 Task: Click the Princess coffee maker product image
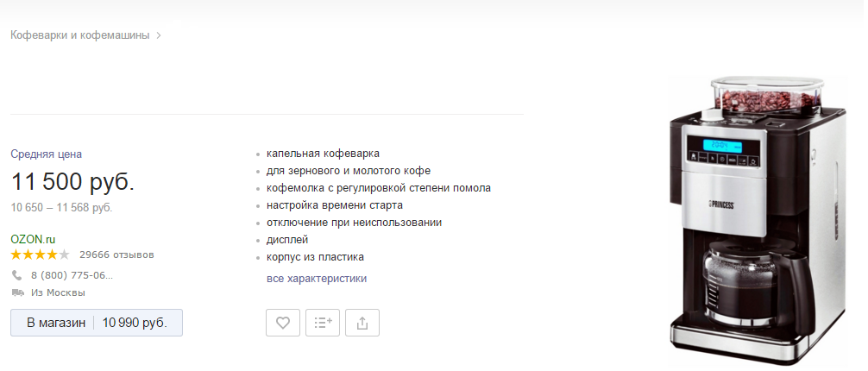(x=758, y=219)
